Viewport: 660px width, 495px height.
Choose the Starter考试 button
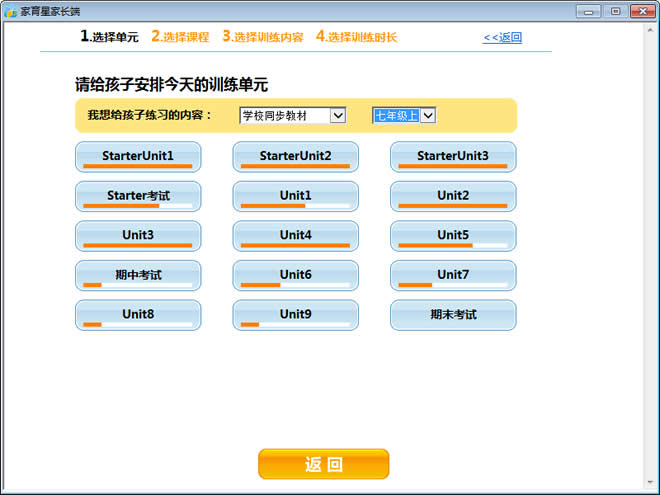138,197
